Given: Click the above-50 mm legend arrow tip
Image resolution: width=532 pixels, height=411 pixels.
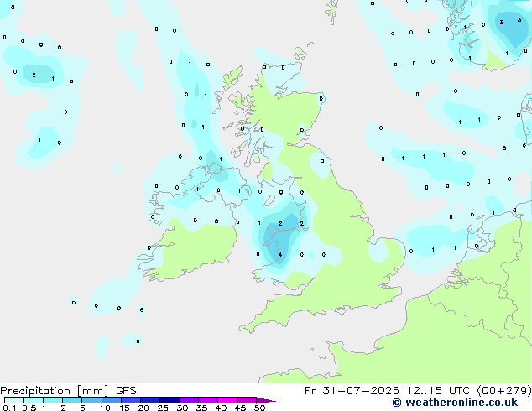Looking at the screenshot, I should pos(266,400).
